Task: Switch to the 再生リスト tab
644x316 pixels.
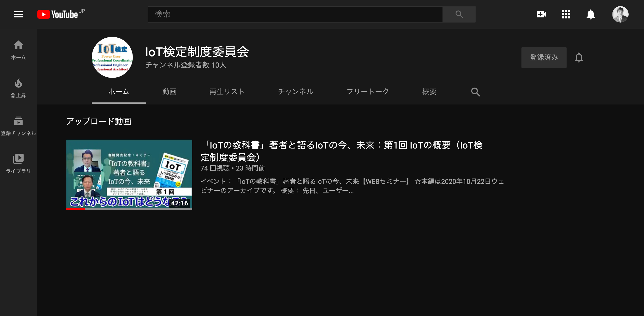Action: 227,92
